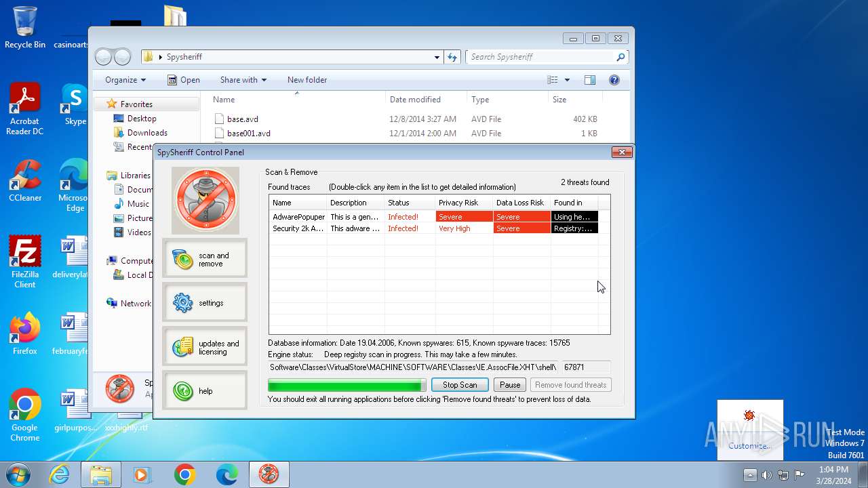Open SpySheriff settings
The height and width of the screenshot is (488, 868).
[x=205, y=303]
